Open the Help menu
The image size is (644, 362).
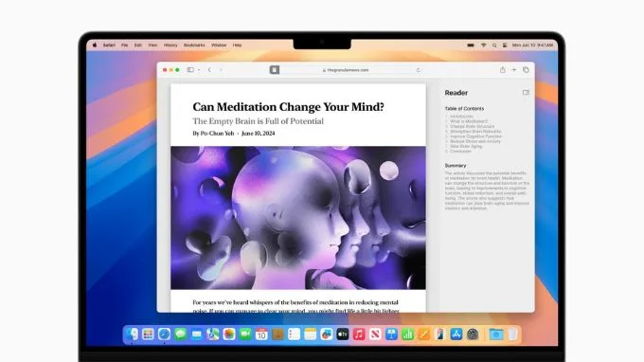click(x=237, y=45)
